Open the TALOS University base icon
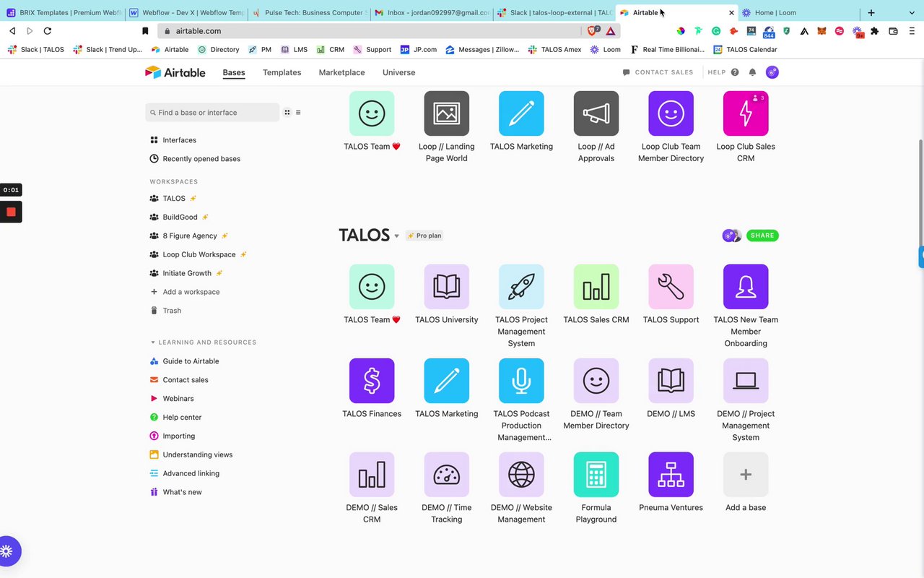Viewport: 924px width, 578px height. [446, 287]
